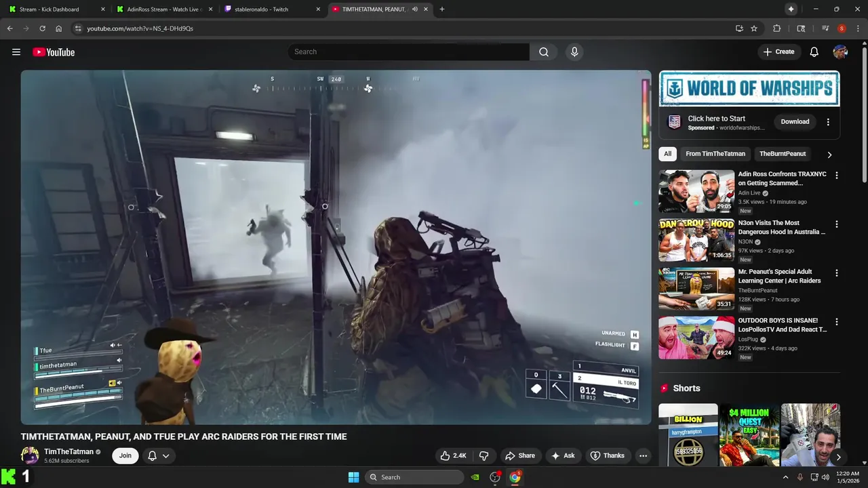Screen dimensions: 868x488
Task: Open the Ask AI button
Action: [563, 455]
